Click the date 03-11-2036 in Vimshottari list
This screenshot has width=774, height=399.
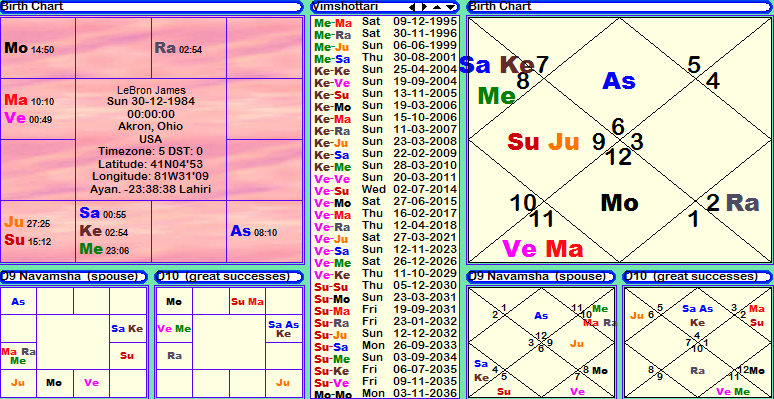pos(425,394)
